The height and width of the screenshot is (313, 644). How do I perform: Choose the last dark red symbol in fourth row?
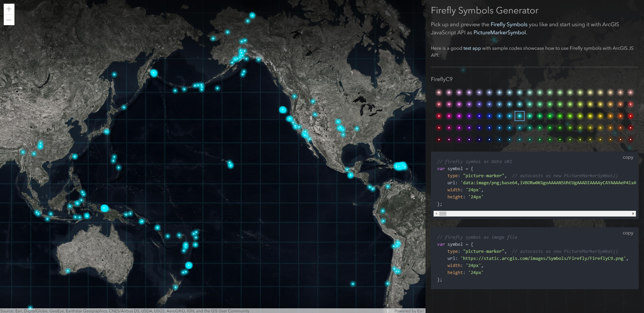point(631,128)
